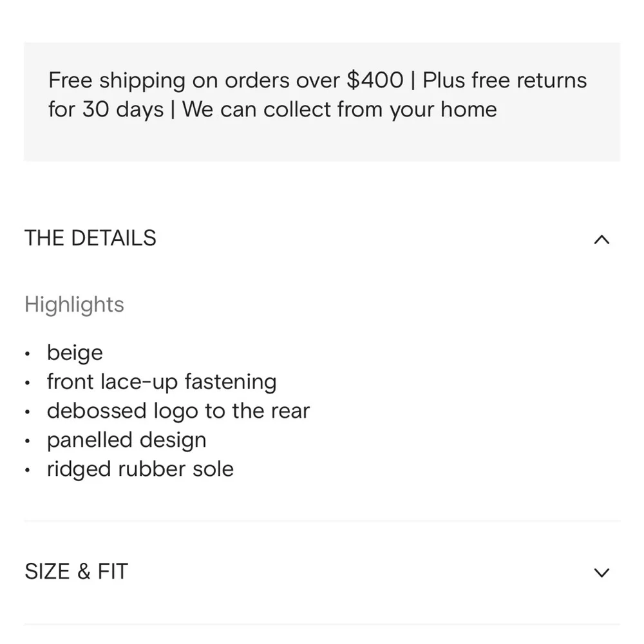This screenshot has width=644, height=644.
Task: Select the 'beige' highlight text
Action: click(75, 353)
